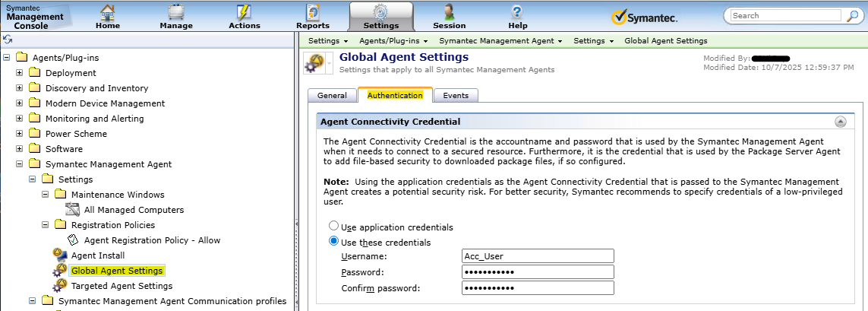Refresh the navigation tree
This screenshot has height=311, width=868.
7,40
